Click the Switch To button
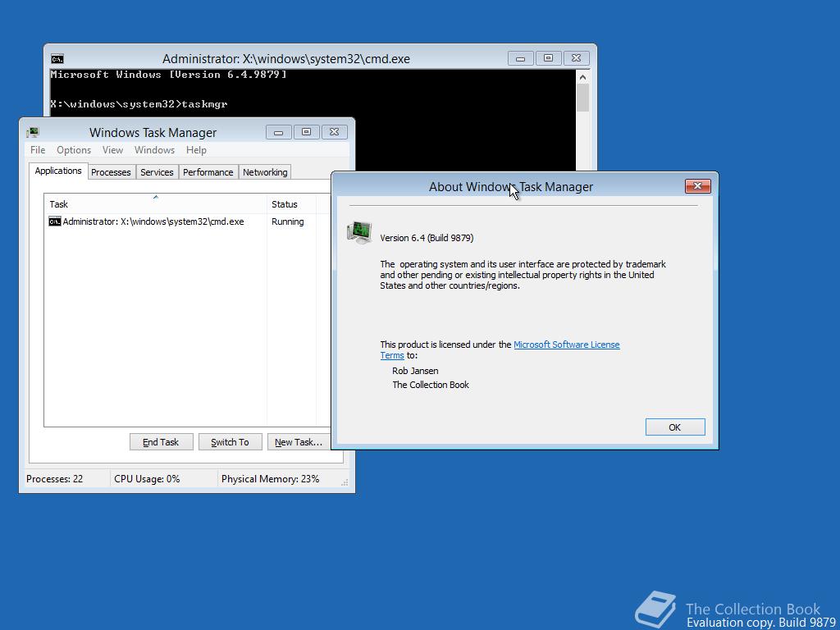 pyautogui.click(x=230, y=442)
